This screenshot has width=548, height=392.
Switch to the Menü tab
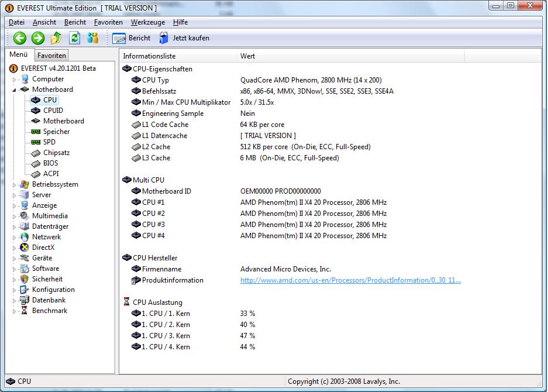[19, 54]
